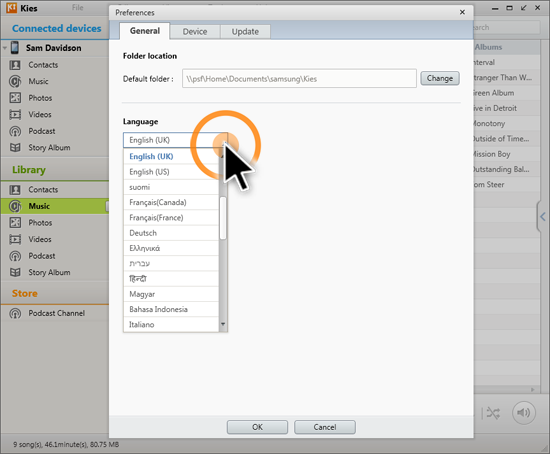Switch to the Device tab
Viewport: 550px width, 454px height.
coord(195,32)
